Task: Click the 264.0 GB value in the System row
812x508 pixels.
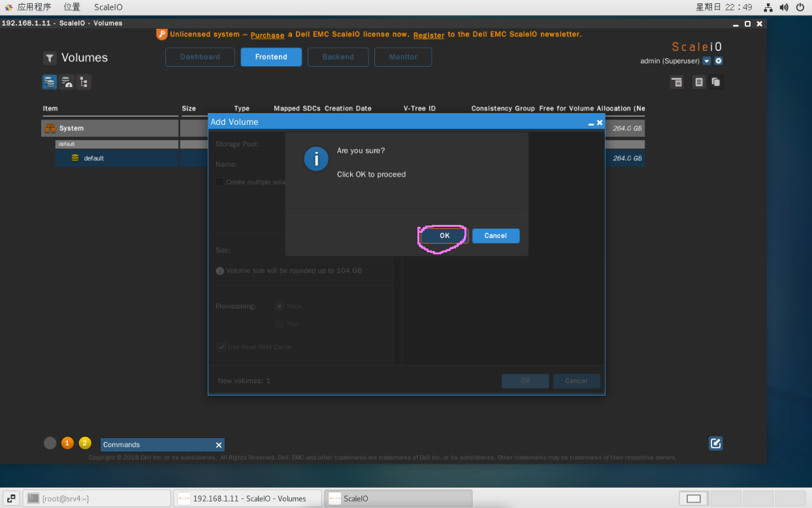Action: [627, 129]
